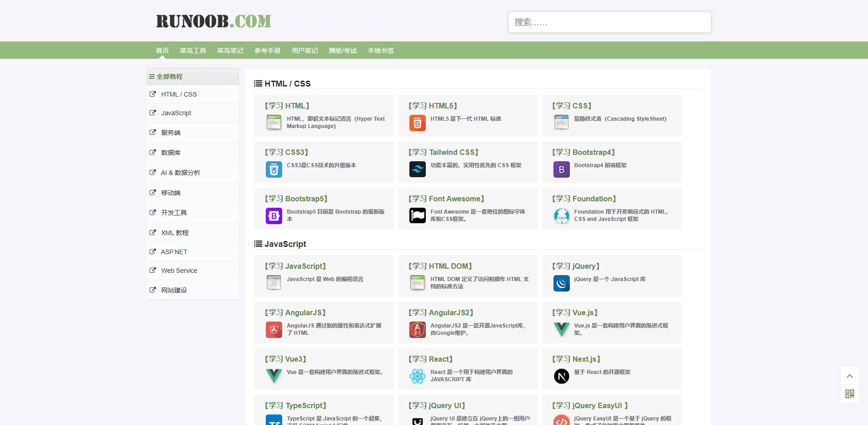Viewport: 868px width, 425px height.
Task: Click the RUNOOB.COM site logo
Action: coord(213,21)
